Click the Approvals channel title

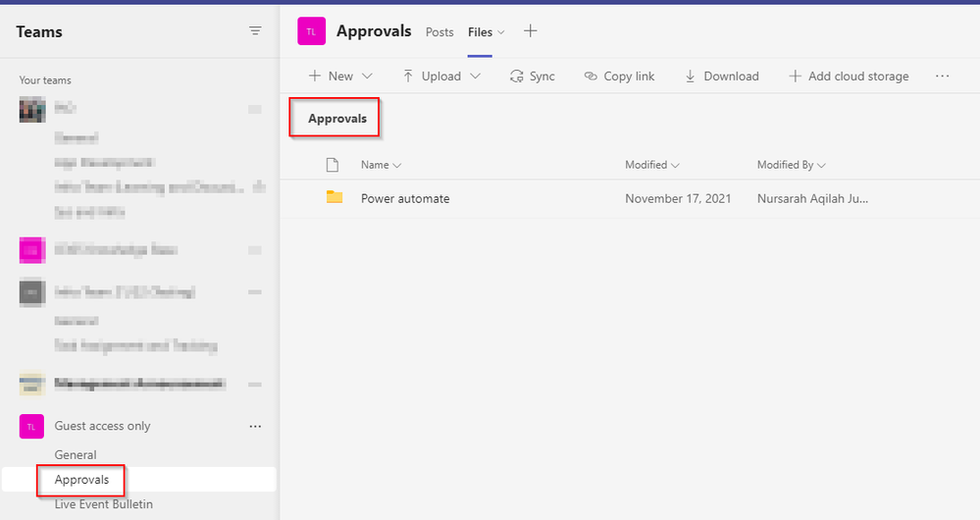[374, 31]
